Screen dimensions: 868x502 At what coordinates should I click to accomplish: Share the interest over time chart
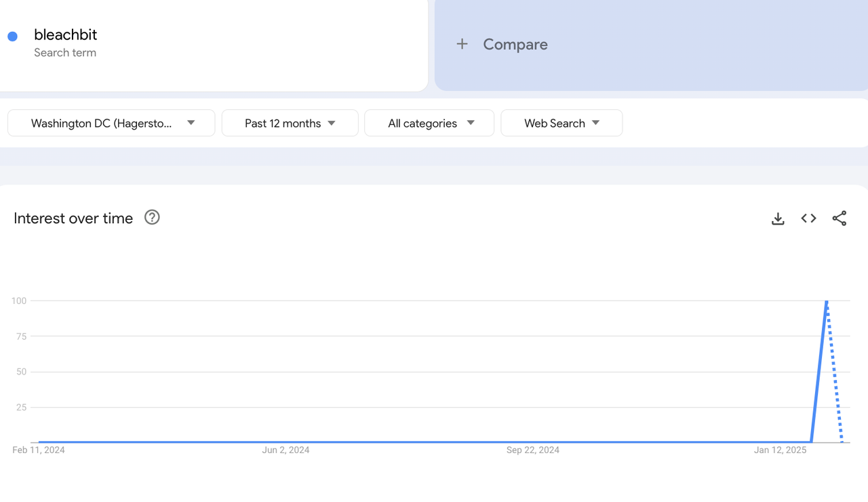pos(840,218)
